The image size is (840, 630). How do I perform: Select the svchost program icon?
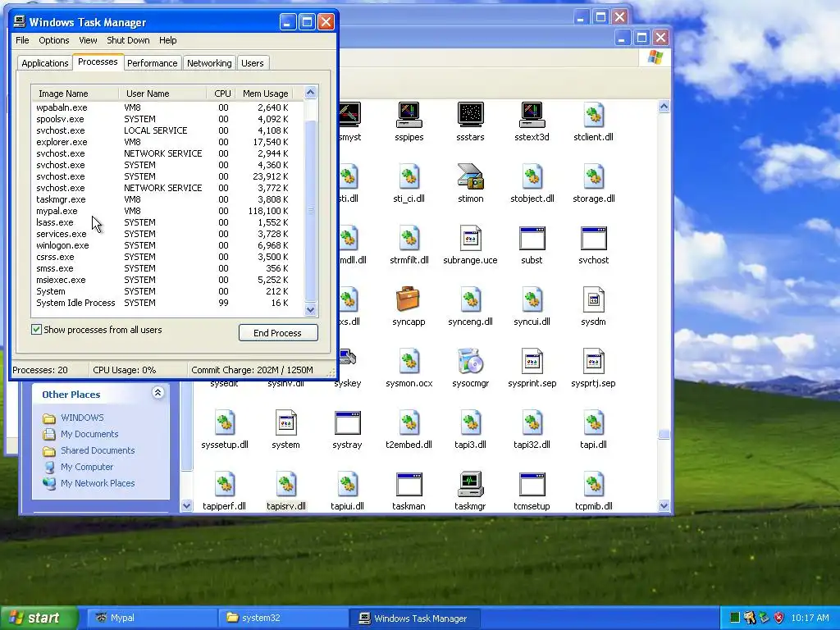594,238
